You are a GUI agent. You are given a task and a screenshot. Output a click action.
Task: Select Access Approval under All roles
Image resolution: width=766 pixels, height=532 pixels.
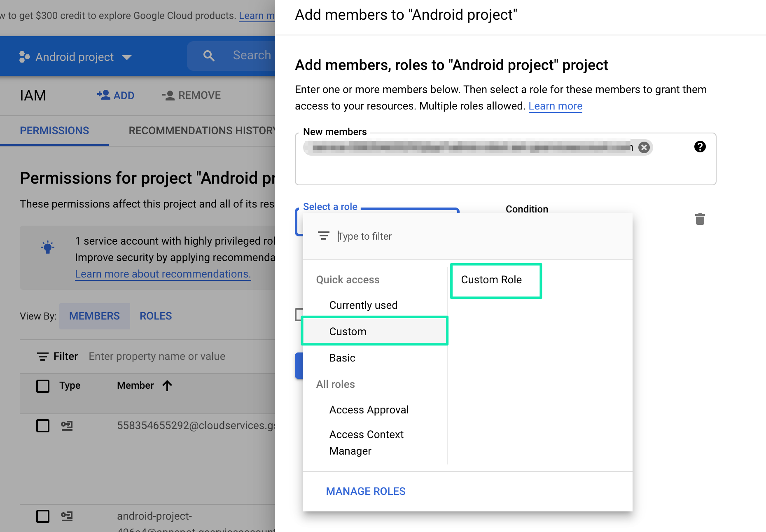369,410
